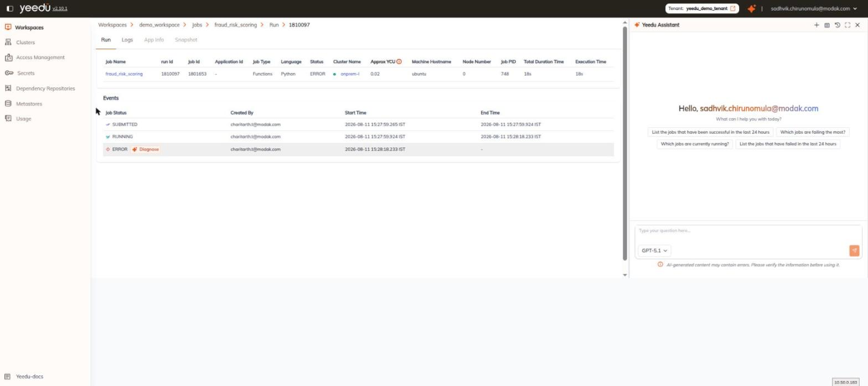Open GPT-5.1 model dropdown

point(654,251)
